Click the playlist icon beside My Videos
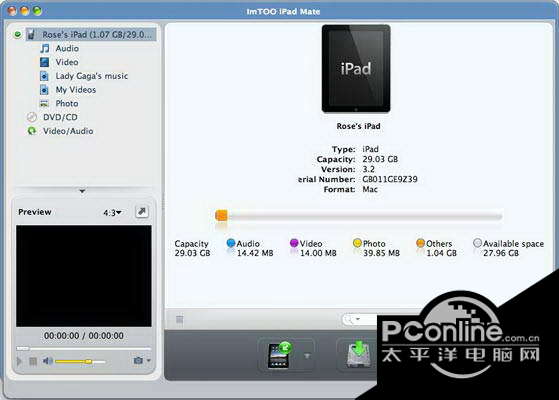 44,90
